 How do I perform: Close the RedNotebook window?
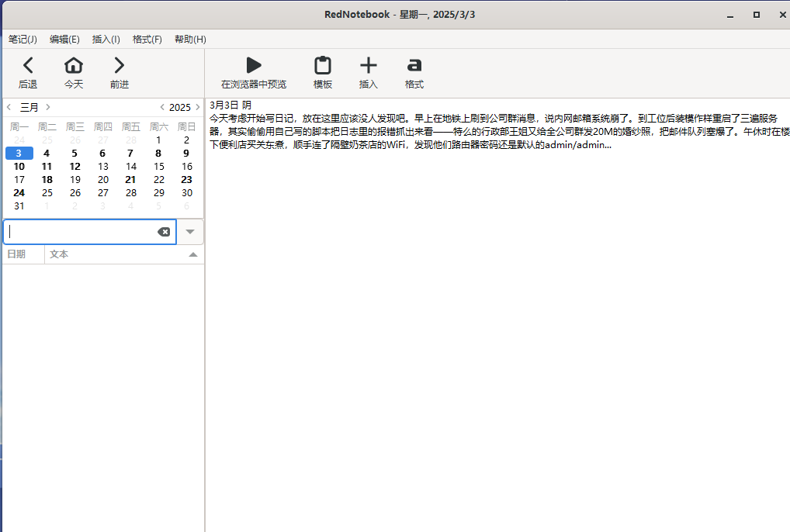(x=782, y=15)
